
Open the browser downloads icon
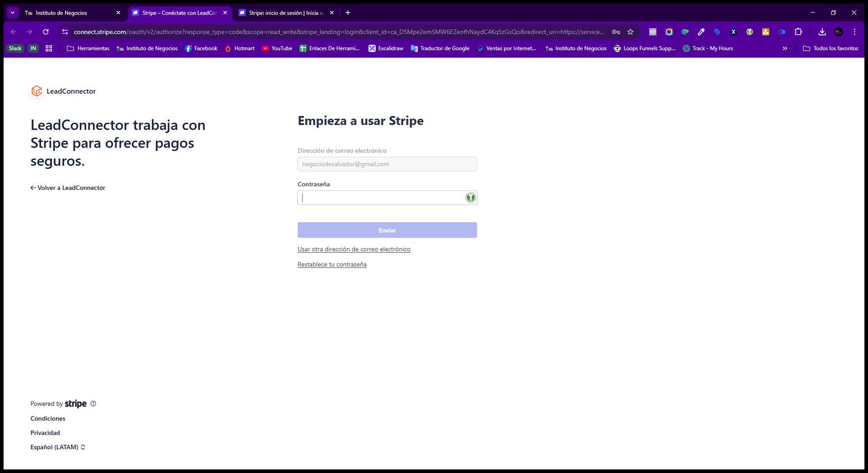coord(822,32)
